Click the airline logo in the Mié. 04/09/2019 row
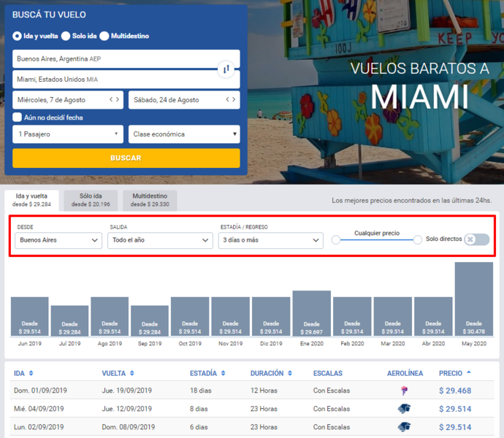 [x=405, y=409]
